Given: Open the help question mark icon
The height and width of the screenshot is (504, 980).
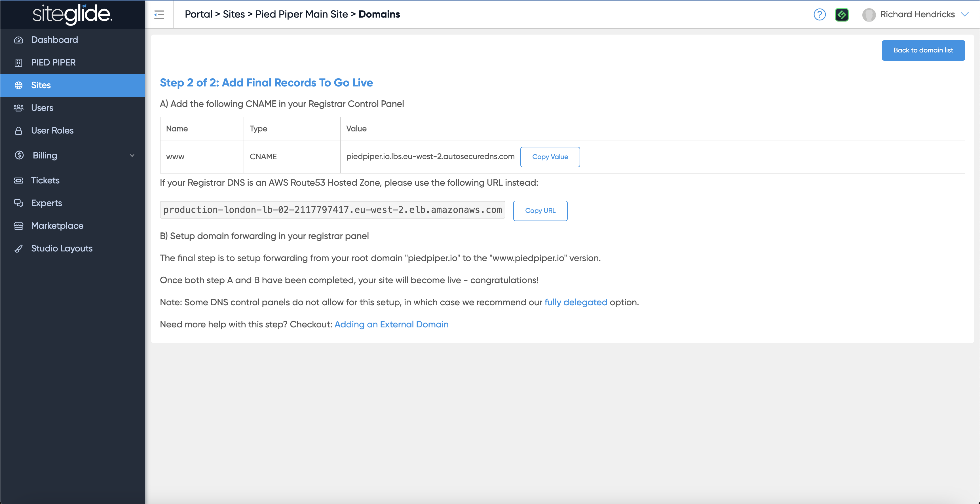Looking at the screenshot, I should click(x=819, y=14).
